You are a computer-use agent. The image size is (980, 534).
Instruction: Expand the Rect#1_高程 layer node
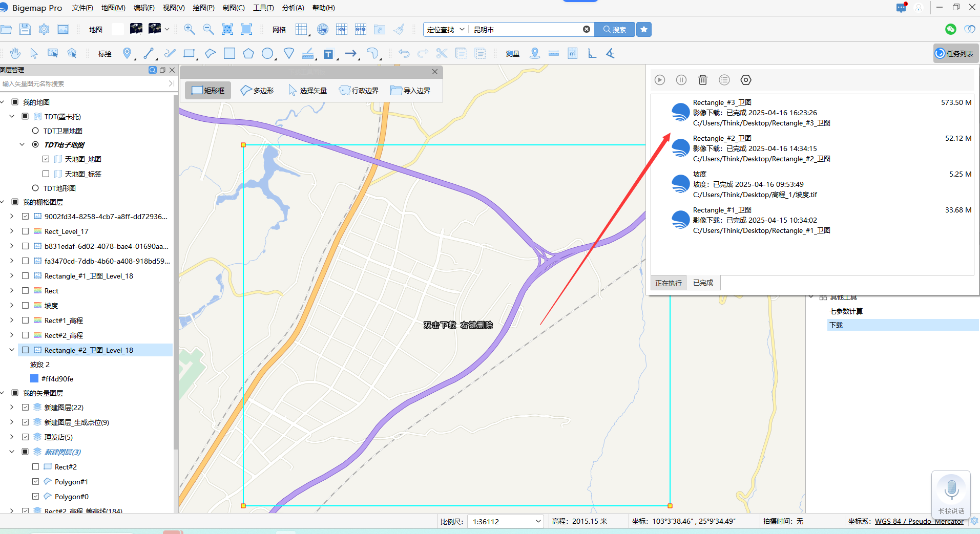(12, 320)
